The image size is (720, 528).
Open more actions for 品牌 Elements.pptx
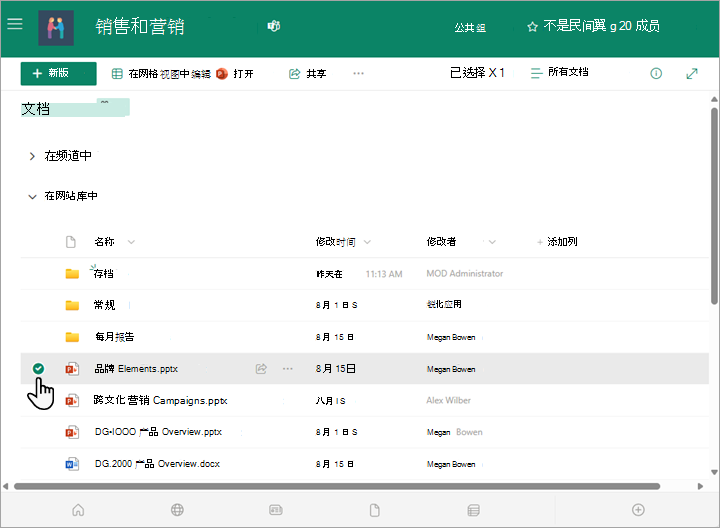pyautogui.click(x=288, y=369)
